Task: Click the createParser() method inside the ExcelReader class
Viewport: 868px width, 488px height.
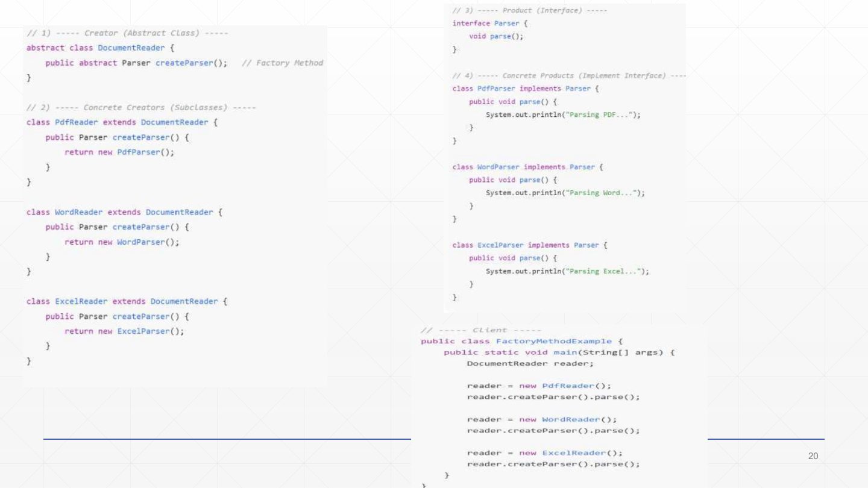Action: coord(118,316)
